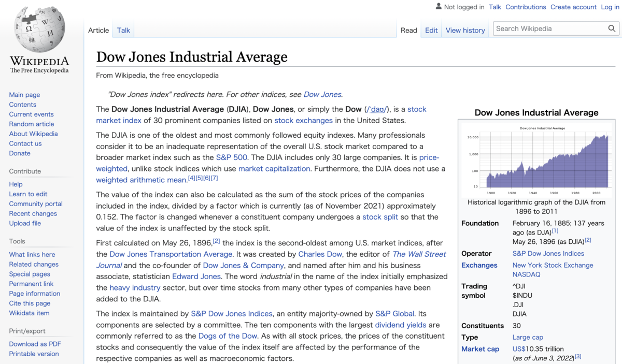This screenshot has height=364, width=622.
Task: Open About Wikipedia link
Action: pos(33,134)
